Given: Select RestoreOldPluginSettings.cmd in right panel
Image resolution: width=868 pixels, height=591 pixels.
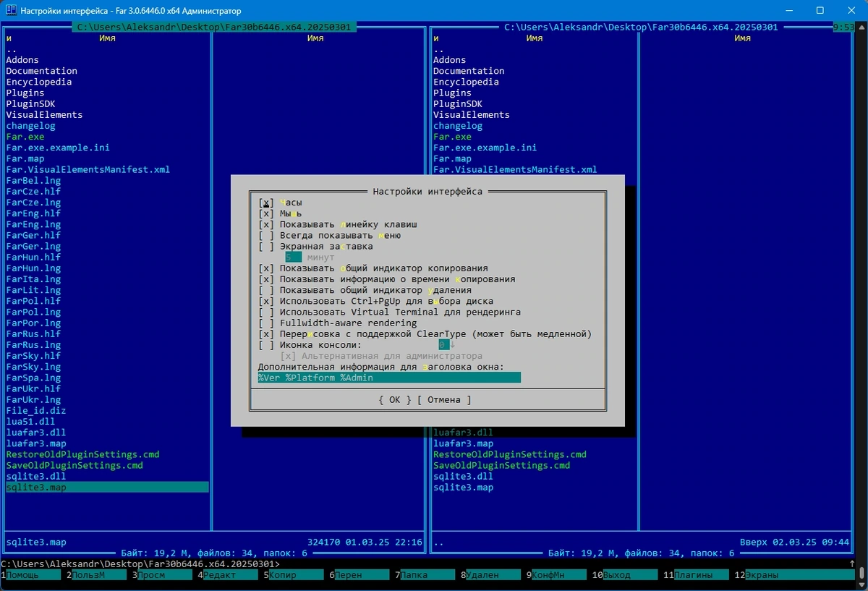Looking at the screenshot, I should pos(510,454).
